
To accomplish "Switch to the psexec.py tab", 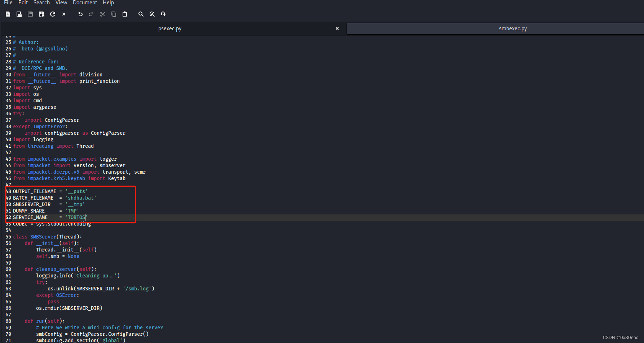I will click(x=170, y=28).
